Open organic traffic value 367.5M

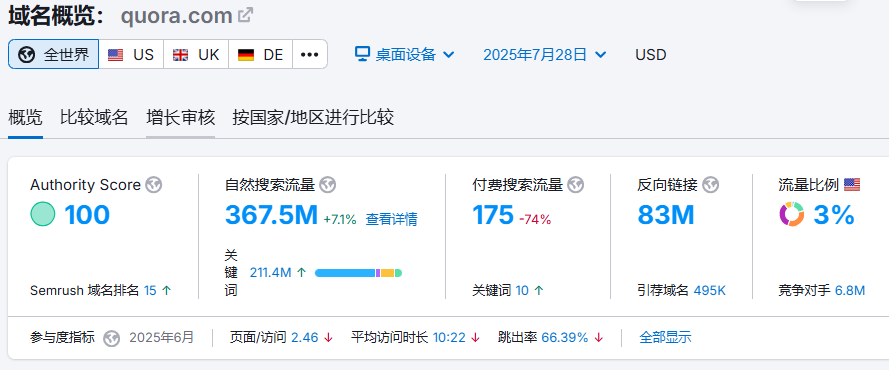pyautogui.click(x=272, y=215)
